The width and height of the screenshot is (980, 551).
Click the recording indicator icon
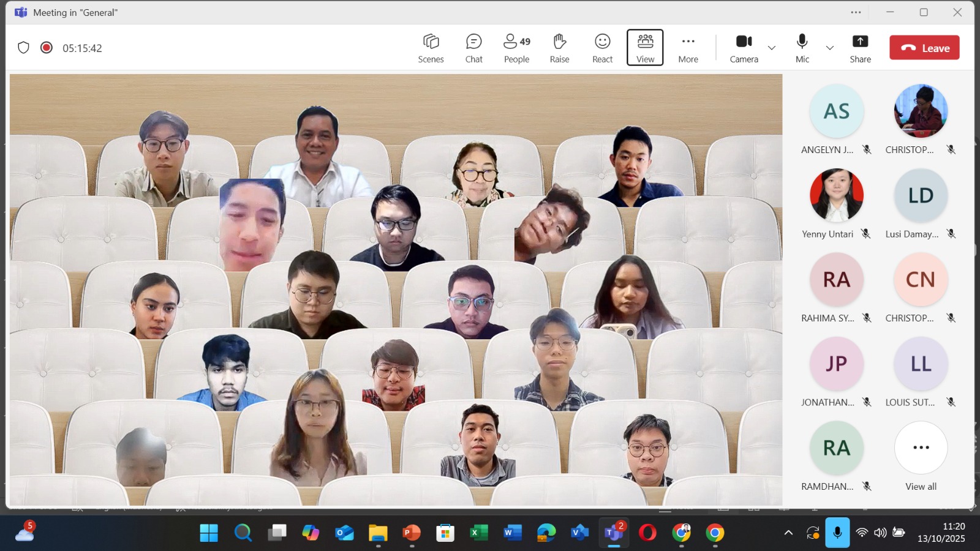[x=47, y=48]
